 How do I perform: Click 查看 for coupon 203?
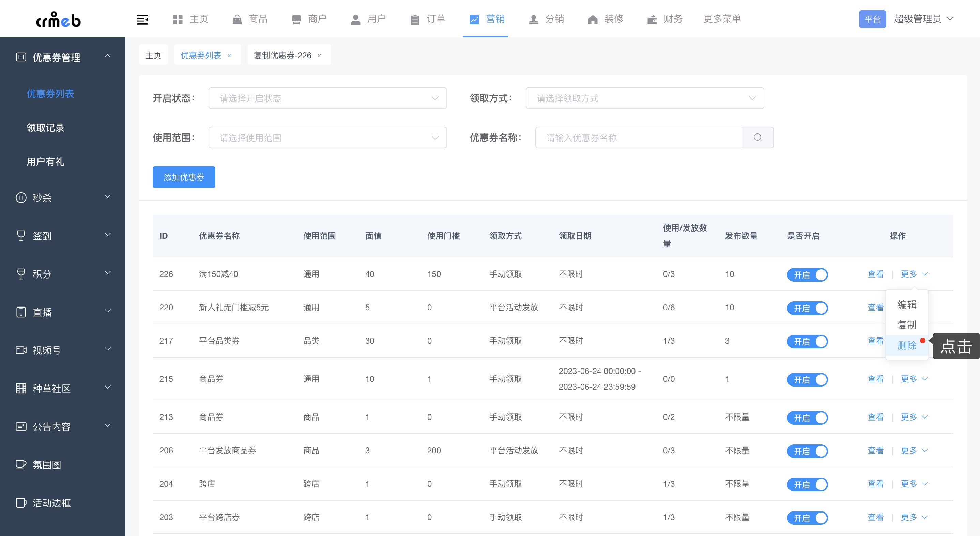875,517
